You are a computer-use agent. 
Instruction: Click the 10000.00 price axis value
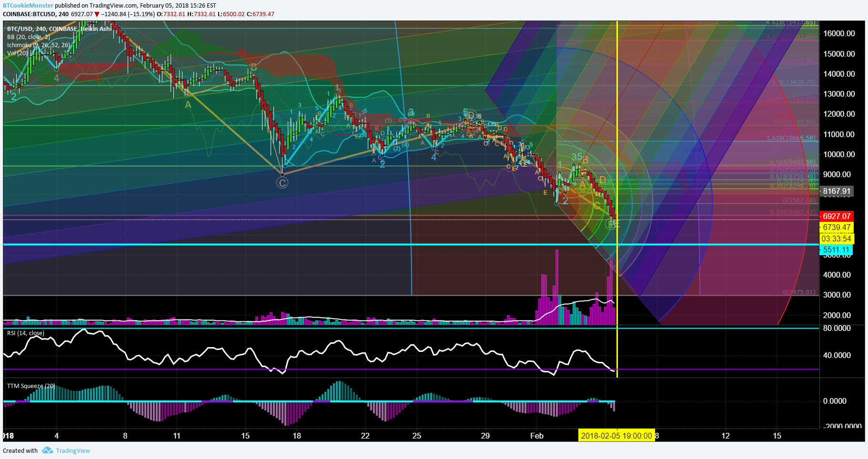click(x=839, y=154)
